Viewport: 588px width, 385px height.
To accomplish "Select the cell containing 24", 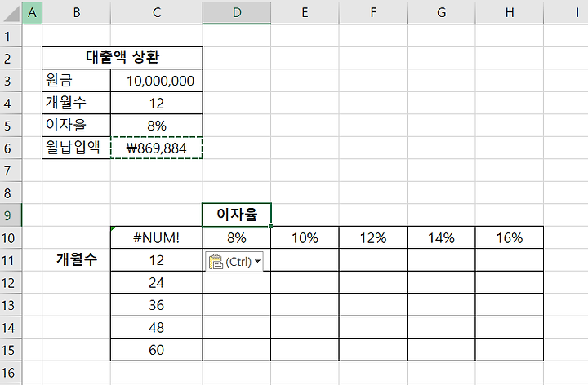I will coord(156,283).
